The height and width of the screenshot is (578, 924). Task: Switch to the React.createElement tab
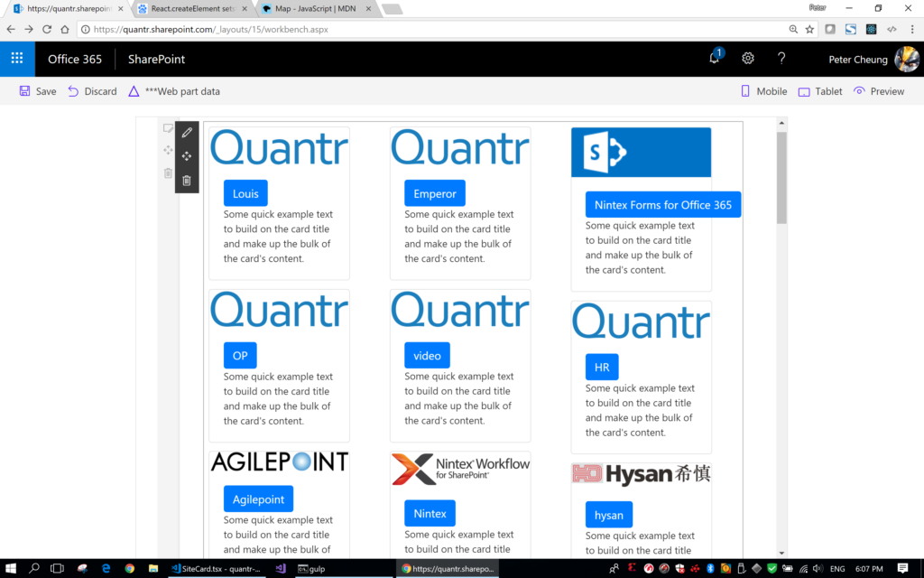pos(193,9)
